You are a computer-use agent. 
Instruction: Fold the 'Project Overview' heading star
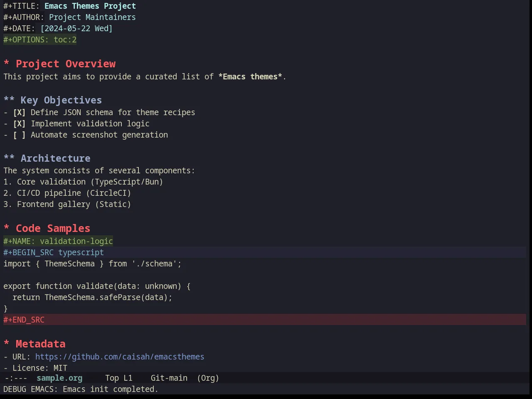pos(6,64)
